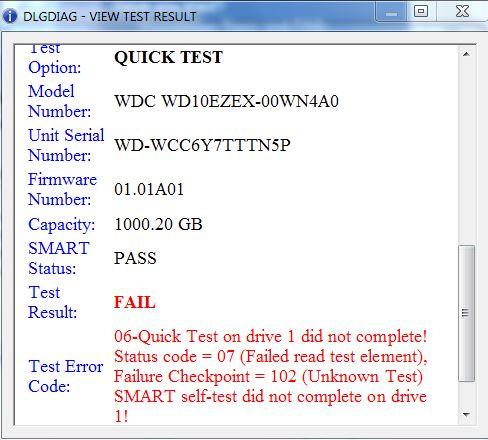Click the SMART Status PASS value
This screenshot has height=440, width=488.
pyautogui.click(x=135, y=258)
